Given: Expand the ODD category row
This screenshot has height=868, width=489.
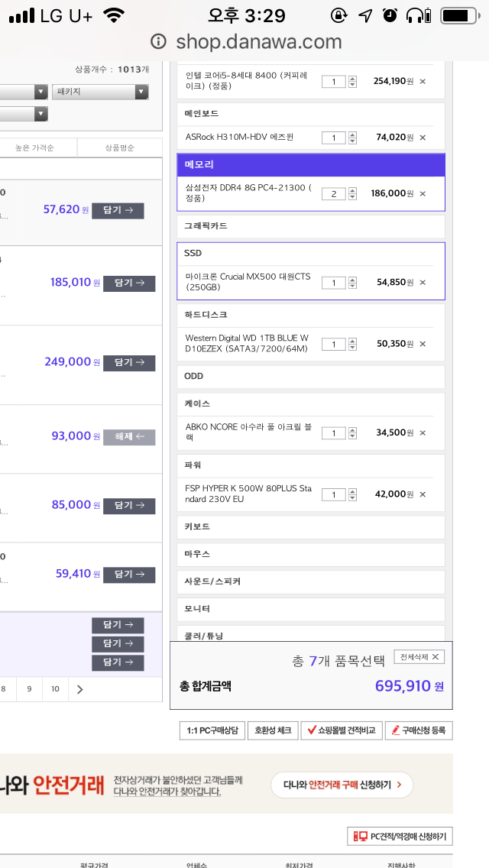Looking at the screenshot, I should (x=310, y=376).
